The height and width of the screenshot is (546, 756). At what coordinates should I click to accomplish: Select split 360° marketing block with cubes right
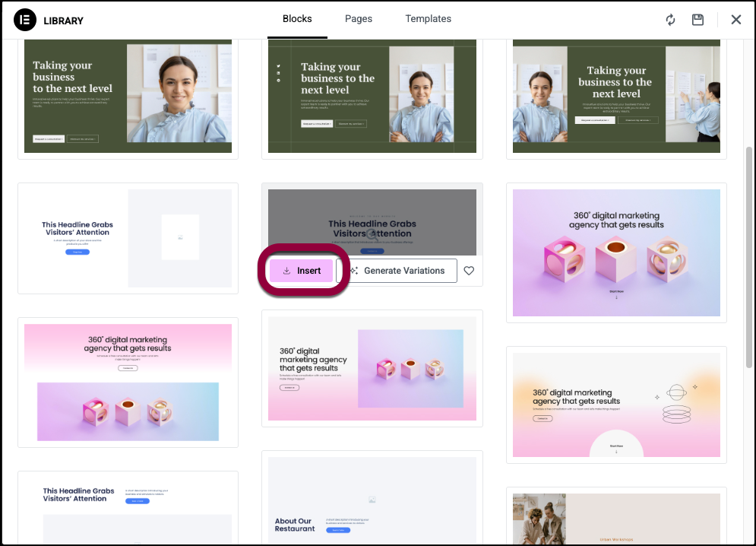[372, 368]
